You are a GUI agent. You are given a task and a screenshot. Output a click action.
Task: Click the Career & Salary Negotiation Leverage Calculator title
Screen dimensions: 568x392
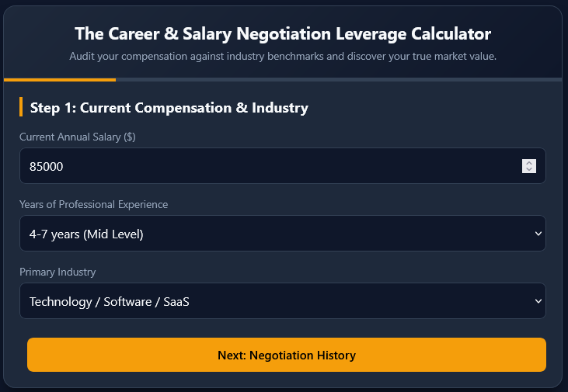point(283,34)
